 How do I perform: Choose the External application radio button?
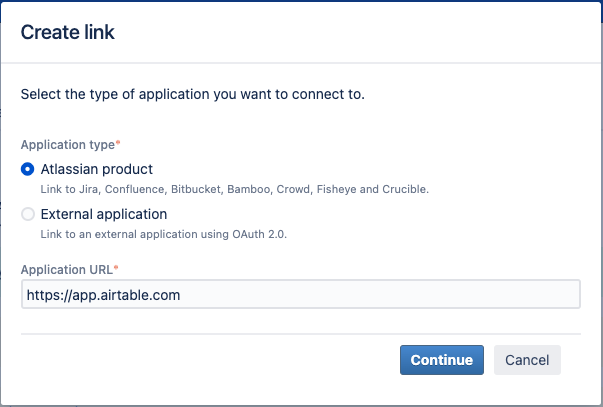[x=28, y=214]
